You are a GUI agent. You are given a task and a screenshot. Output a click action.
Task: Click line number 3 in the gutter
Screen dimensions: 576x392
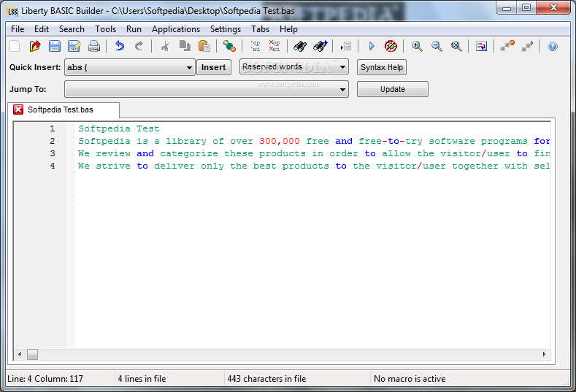pos(53,153)
